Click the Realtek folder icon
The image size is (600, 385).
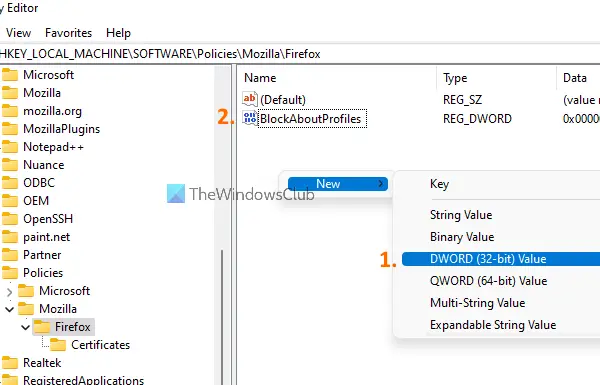point(10,363)
